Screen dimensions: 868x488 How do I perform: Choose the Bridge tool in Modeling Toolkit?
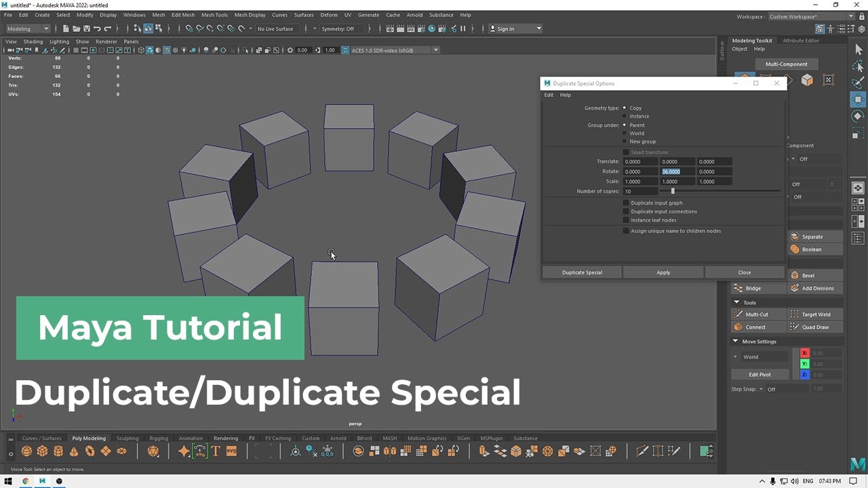pos(758,288)
